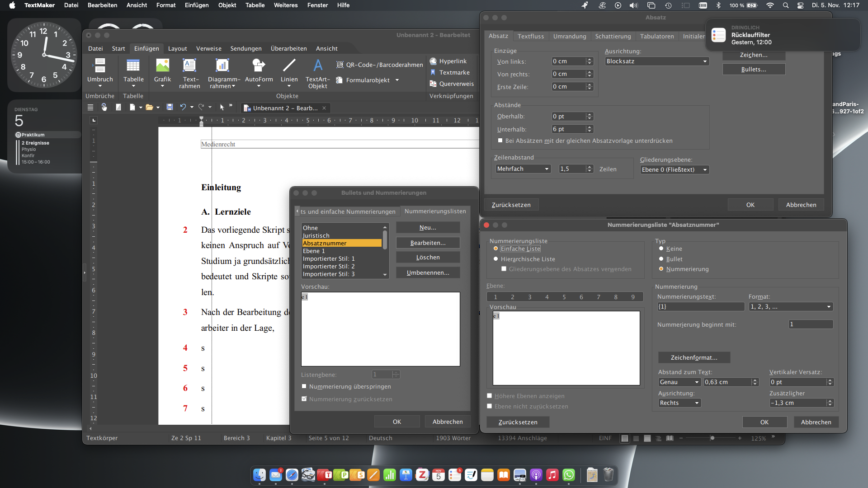Click the zoom slider in status bar

[x=712, y=438]
